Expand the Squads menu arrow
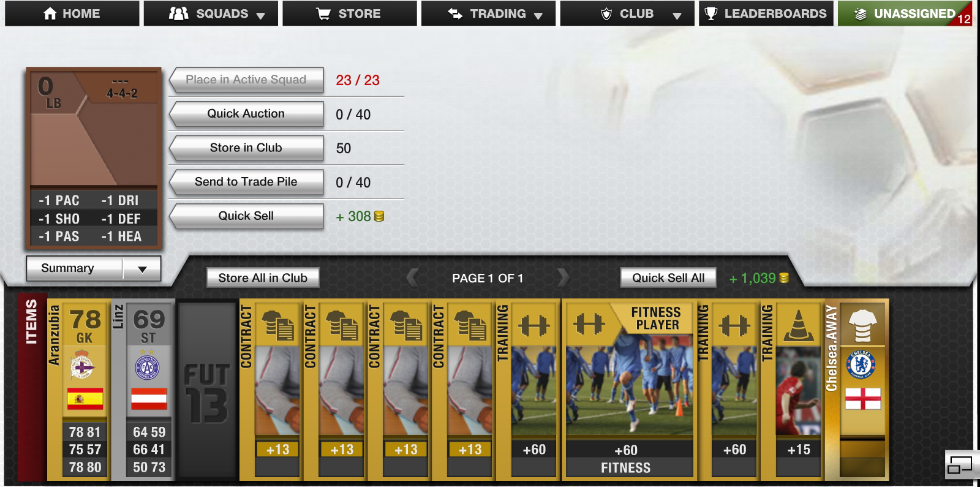980x487 pixels. click(x=261, y=15)
